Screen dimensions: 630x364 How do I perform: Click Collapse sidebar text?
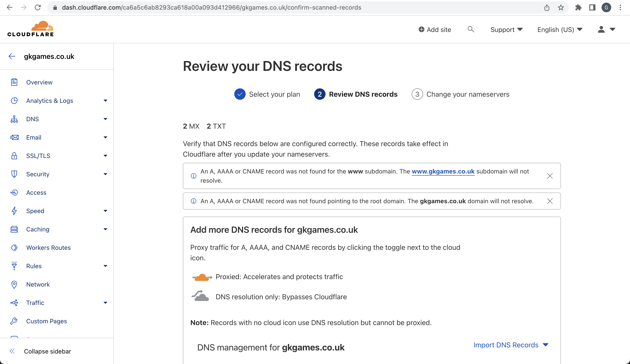pos(47,351)
